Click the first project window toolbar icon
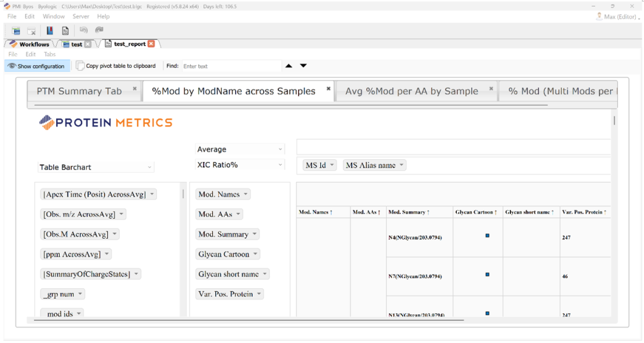Screen dimensions: 644x343 tap(16, 30)
